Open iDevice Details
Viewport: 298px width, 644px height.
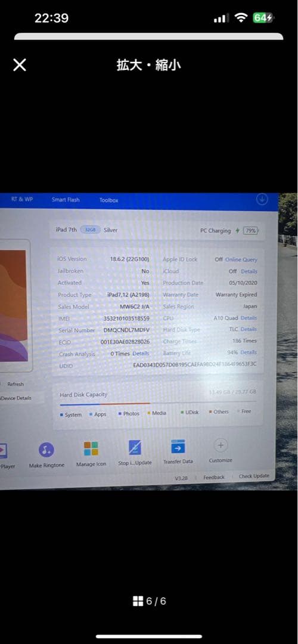tap(15, 398)
